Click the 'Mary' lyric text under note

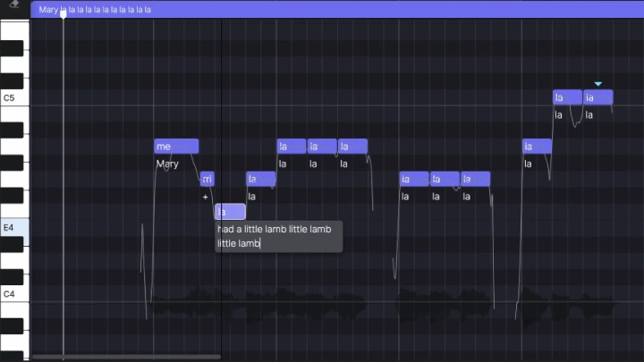(167, 164)
